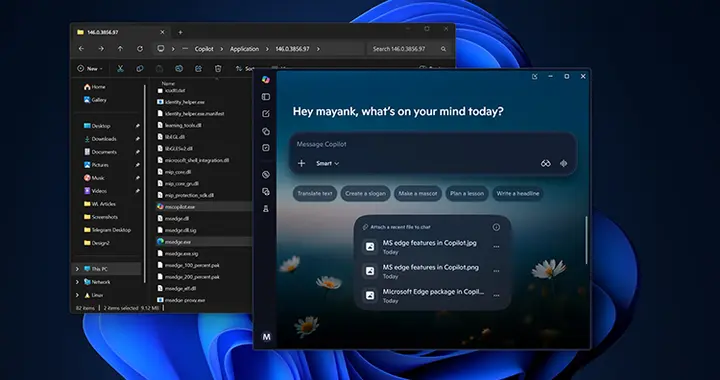Screen dimensions: 720x380
Task: Go back in File Explorer
Action: (x=81, y=49)
